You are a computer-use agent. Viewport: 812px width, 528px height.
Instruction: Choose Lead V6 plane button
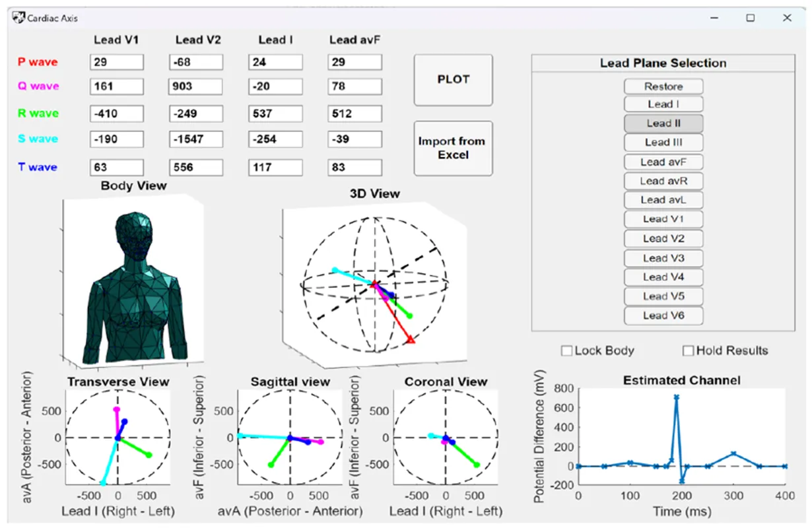[x=663, y=315]
